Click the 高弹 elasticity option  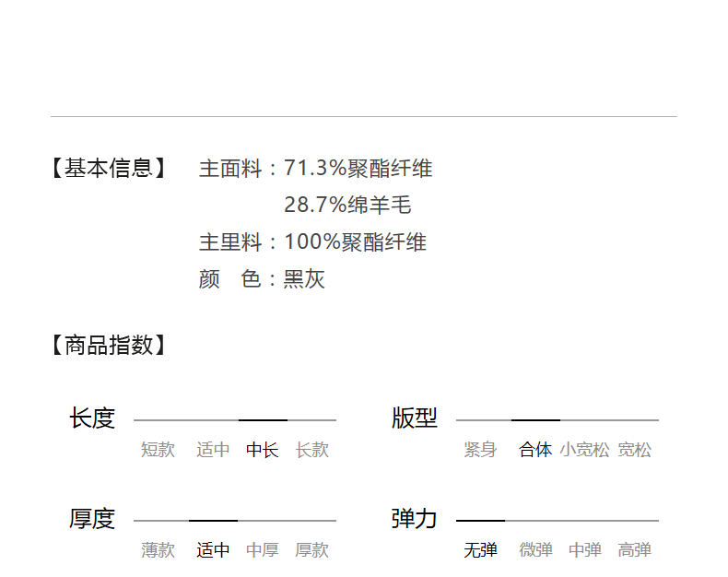click(x=635, y=550)
